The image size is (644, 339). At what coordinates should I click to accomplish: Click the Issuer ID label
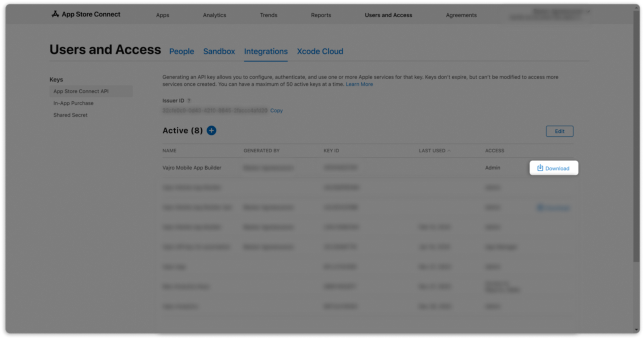[173, 101]
